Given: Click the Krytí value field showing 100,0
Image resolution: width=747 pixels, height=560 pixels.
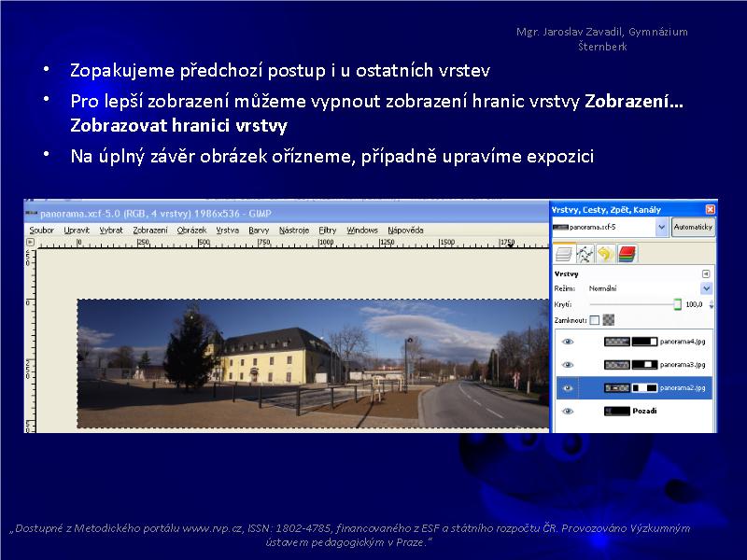Looking at the screenshot, I should (x=694, y=304).
